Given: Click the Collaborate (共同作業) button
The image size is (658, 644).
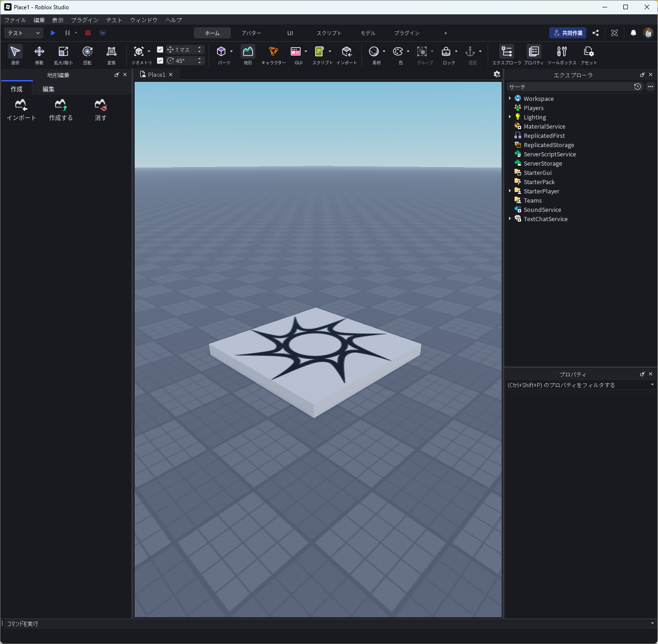Looking at the screenshot, I should point(568,33).
